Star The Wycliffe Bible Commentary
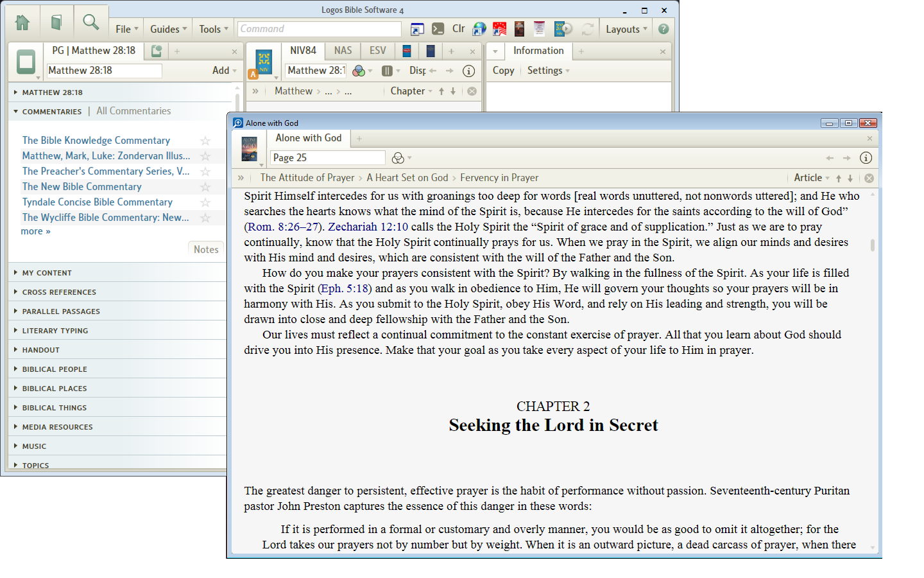 click(x=205, y=218)
